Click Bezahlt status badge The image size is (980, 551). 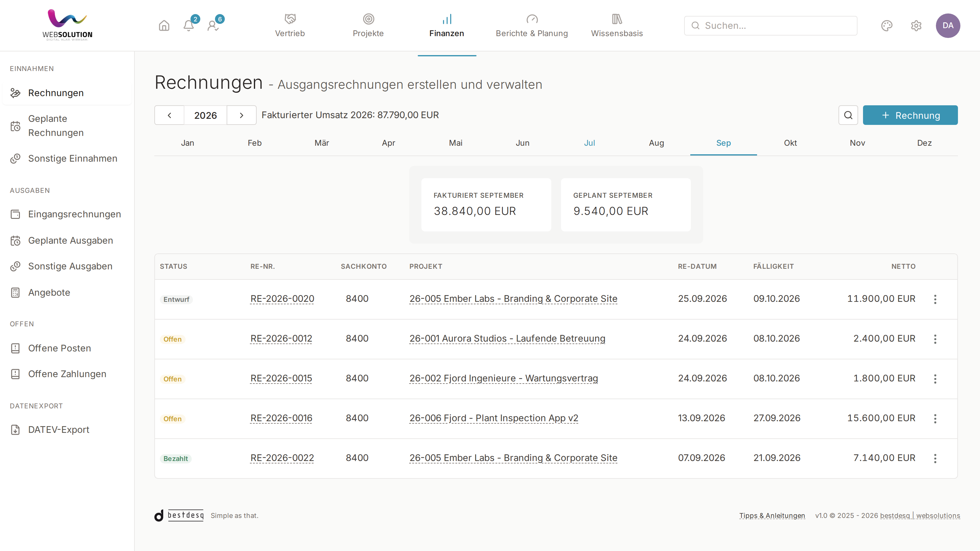click(x=175, y=459)
